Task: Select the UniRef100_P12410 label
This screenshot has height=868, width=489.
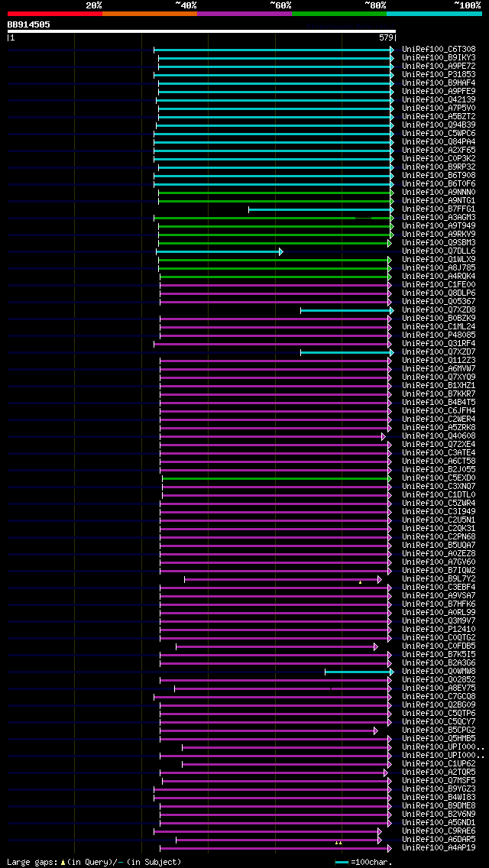Action: pos(439,630)
